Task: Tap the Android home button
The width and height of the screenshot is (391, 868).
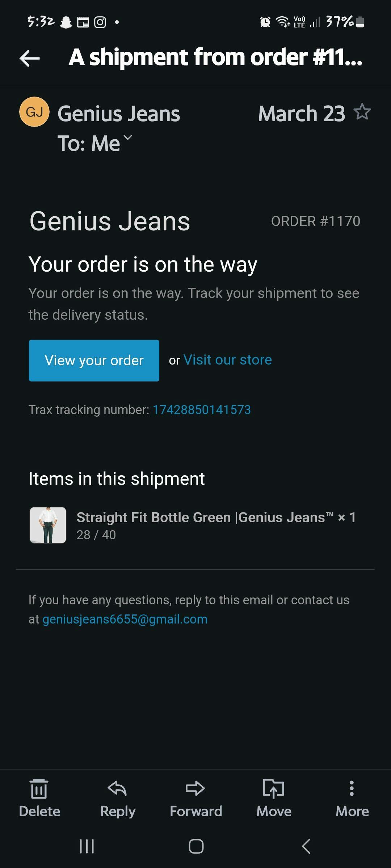Action: click(x=196, y=846)
